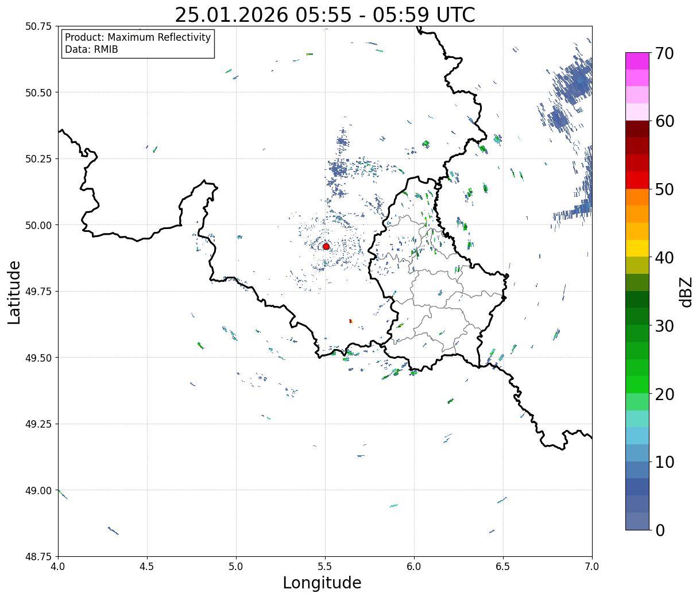Click the colorbar tick label '50'
The height and width of the screenshot is (597, 700).
point(664,190)
